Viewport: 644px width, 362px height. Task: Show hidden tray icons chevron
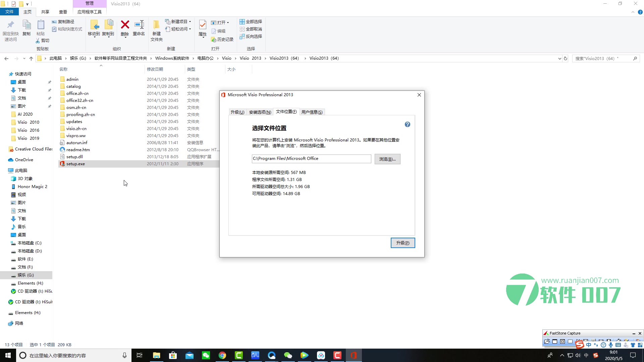point(562,355)
